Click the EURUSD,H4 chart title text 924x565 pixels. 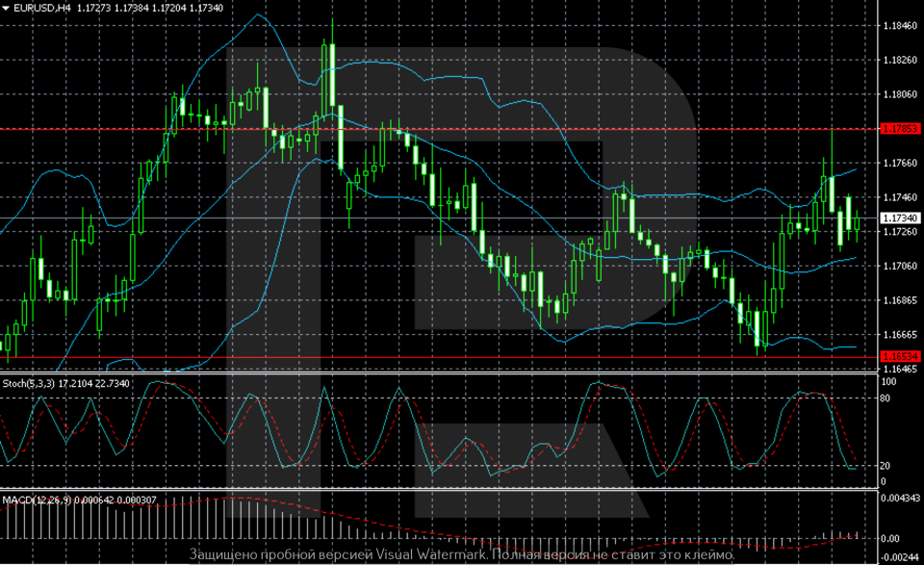pos(42,9)
